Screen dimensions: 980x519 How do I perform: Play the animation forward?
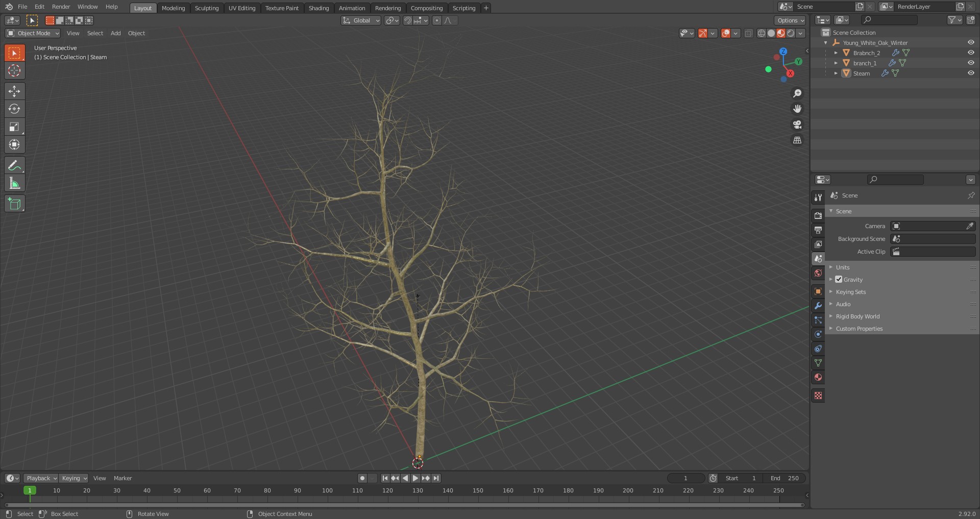415,478
